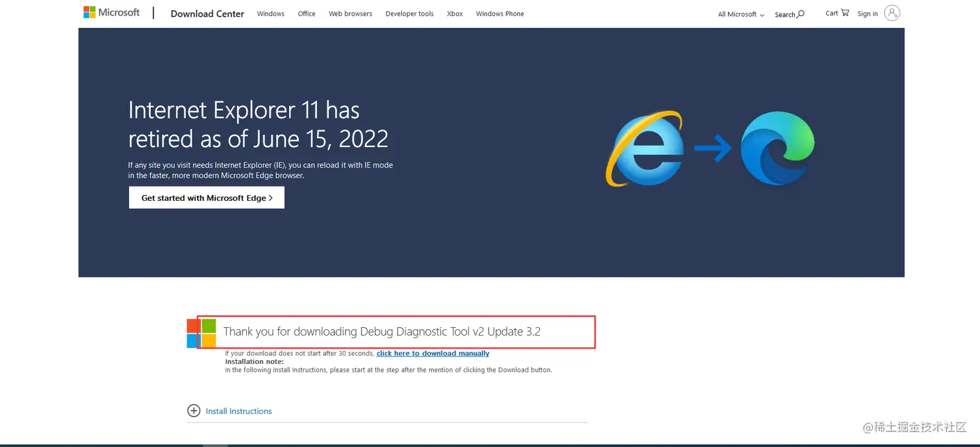
Task: Open the Windows menu item
Action: coord(270,14)
